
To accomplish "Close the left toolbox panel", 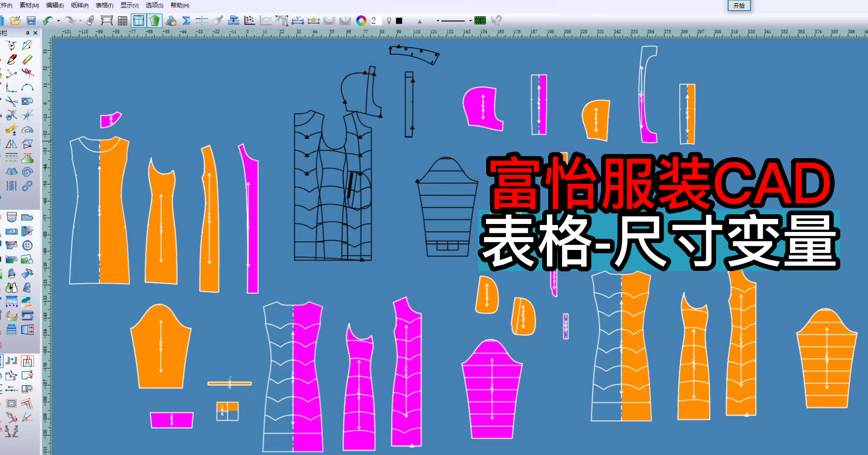I will point(35,33).
